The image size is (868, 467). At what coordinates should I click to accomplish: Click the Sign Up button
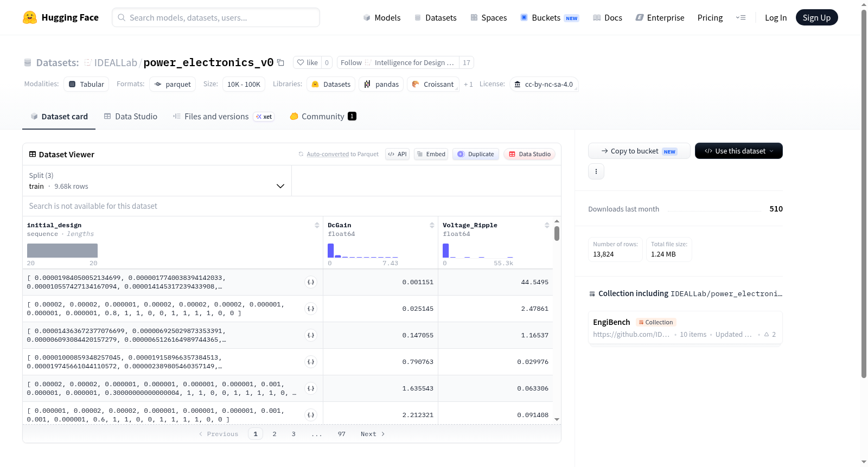click(x=816, y=17)
